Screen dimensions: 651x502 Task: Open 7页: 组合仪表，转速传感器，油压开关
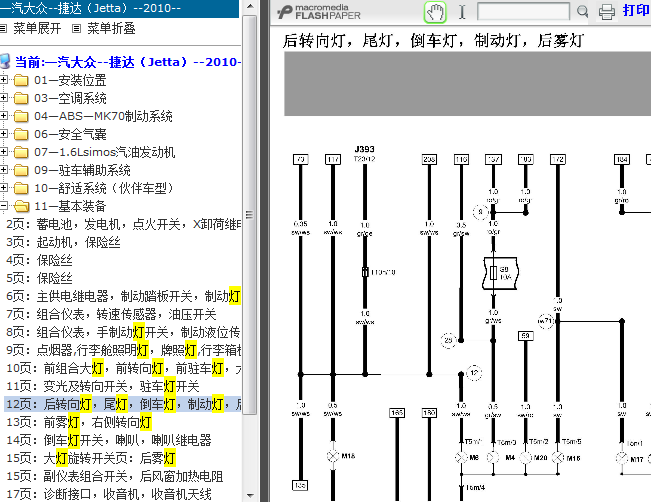coord(111,314)
